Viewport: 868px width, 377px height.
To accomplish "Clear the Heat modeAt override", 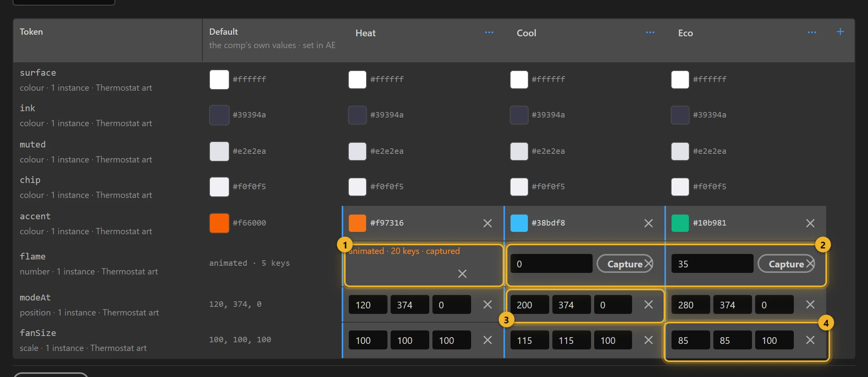I will (488, 304).
